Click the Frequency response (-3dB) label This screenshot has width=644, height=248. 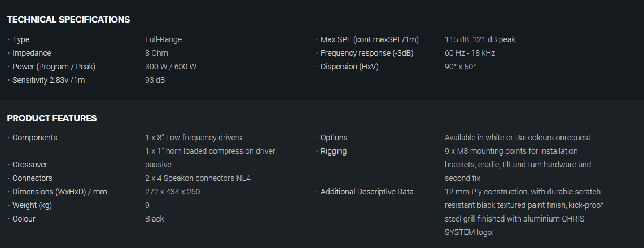pos(367,53)
